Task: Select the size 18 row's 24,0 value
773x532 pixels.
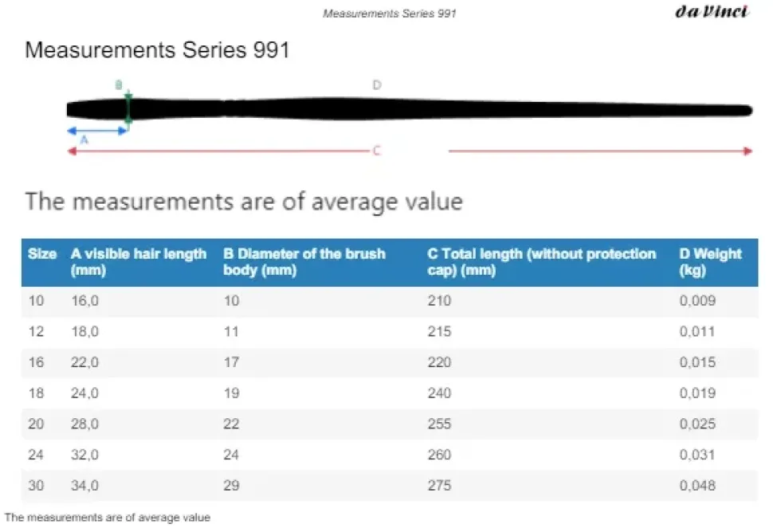Action: [x=84, y=393]
